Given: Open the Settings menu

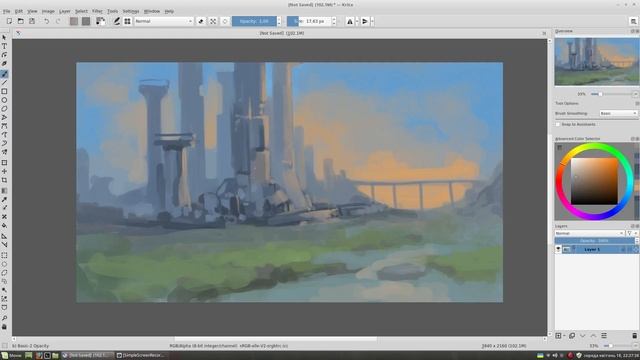Looking at the screenshot, I should pos(131,11).
